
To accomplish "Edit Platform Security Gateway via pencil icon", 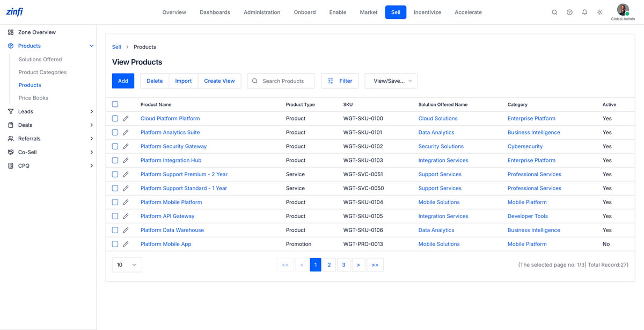I will coord(126,146).
